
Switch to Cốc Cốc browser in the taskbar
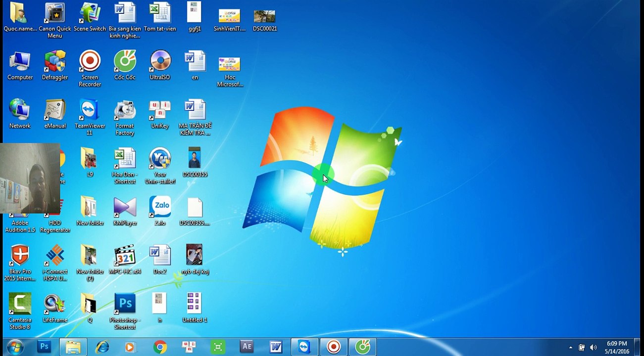point(363,347)
